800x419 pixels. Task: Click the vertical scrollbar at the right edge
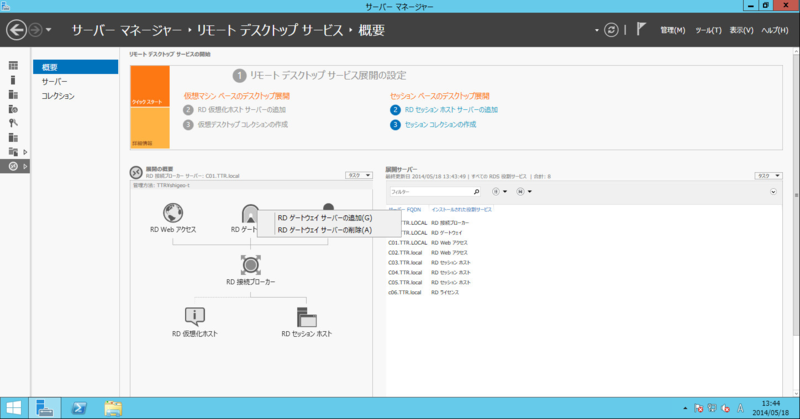tap(796, 194)
